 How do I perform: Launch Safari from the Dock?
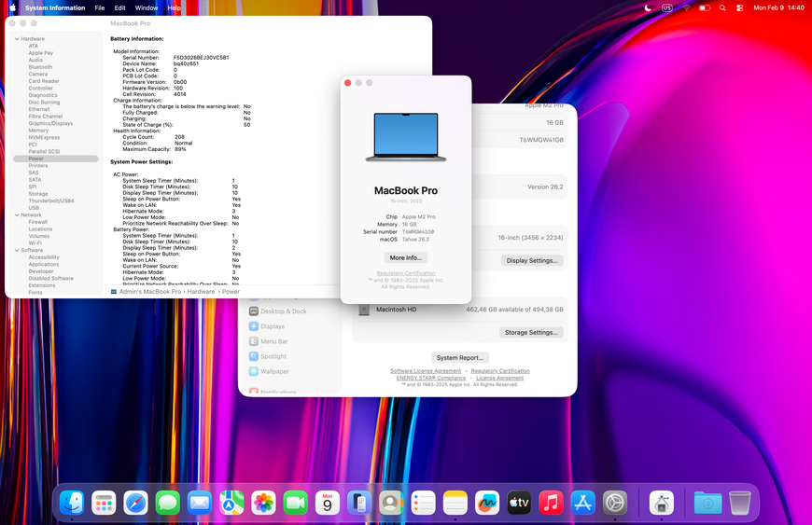(135, 503)
